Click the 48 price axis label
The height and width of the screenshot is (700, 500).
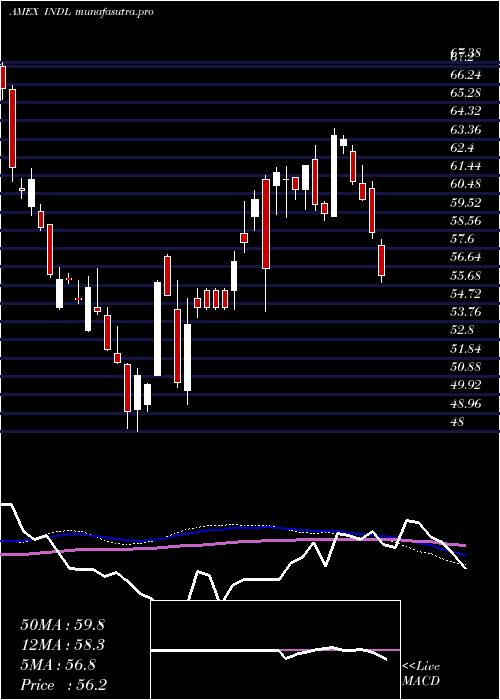coord(458,421)
